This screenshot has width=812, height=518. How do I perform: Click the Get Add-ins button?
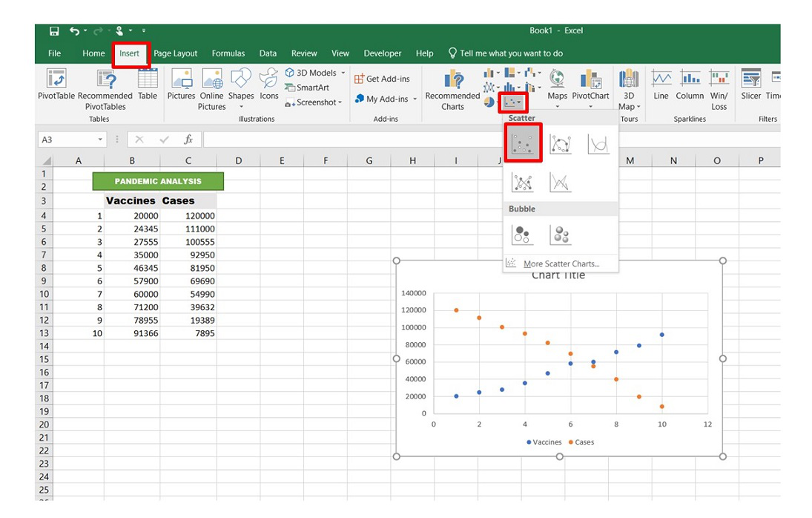click(382, 79)
